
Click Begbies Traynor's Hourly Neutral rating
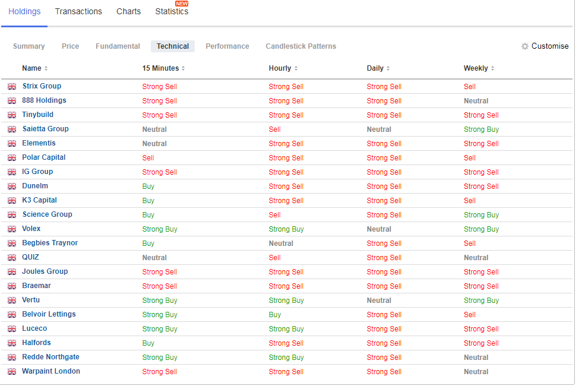[x=281, y=244]
